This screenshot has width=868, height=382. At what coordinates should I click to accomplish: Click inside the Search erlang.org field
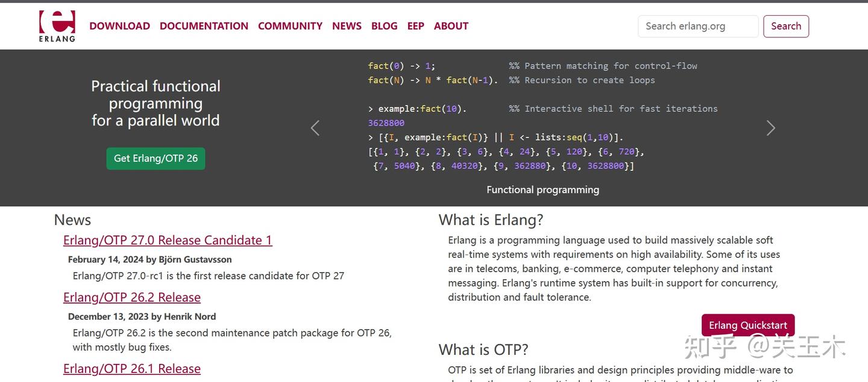[697, 26]
